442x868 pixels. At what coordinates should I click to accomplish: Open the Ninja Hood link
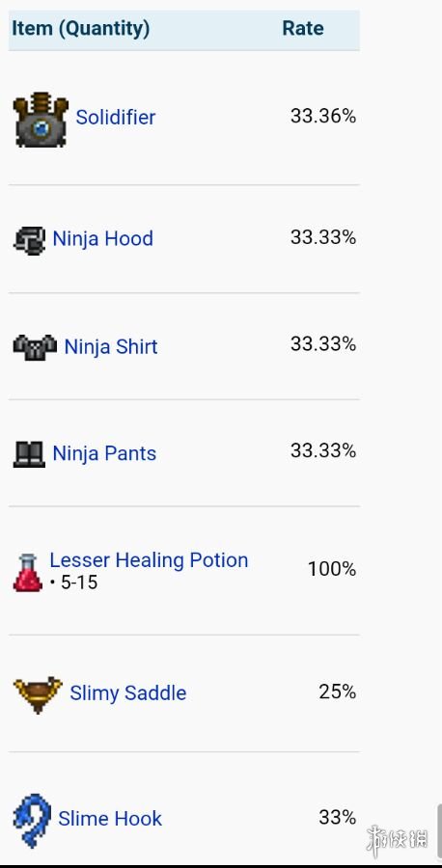tap(102, 238)
